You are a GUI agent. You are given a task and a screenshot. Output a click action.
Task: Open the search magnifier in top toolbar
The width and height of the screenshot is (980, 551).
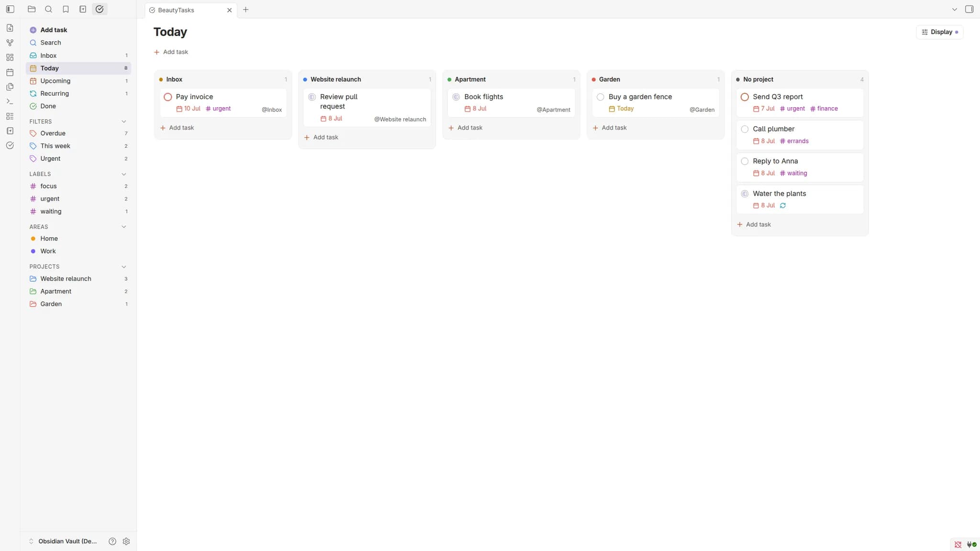click(x=48, y=9)
